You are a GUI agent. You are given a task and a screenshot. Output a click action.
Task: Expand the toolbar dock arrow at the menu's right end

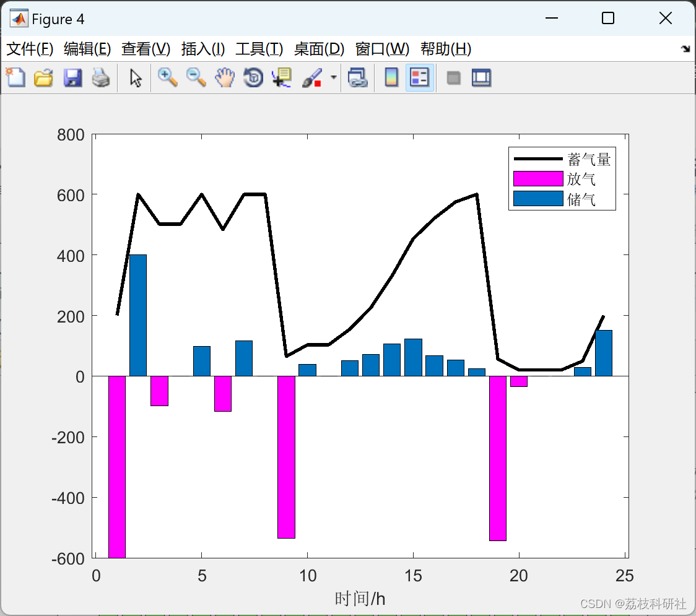686,49
